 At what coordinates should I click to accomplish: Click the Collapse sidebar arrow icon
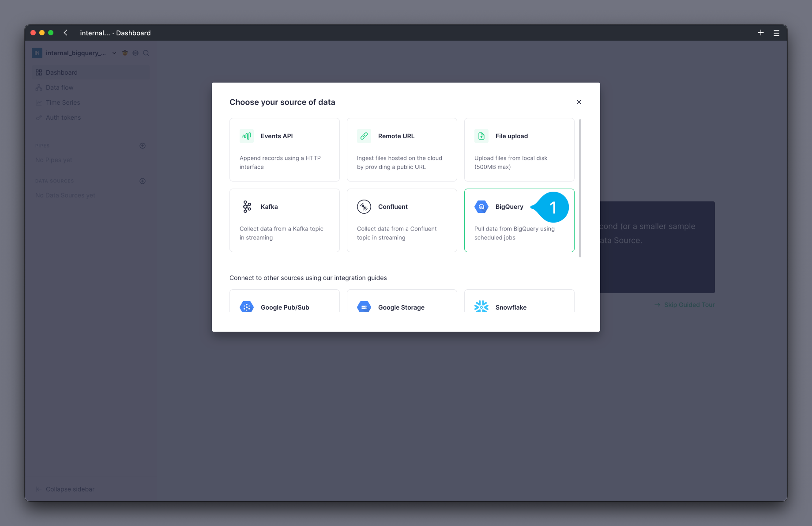(38, 489)
